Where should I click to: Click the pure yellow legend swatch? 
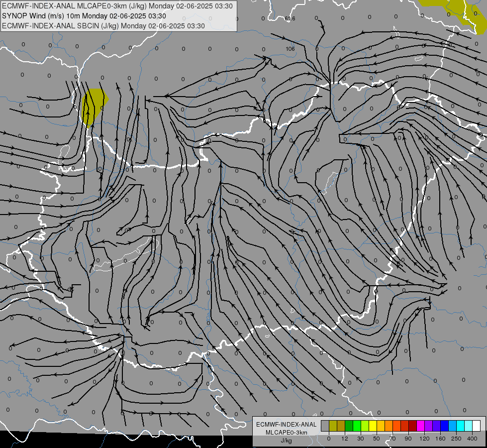(373, 426)
